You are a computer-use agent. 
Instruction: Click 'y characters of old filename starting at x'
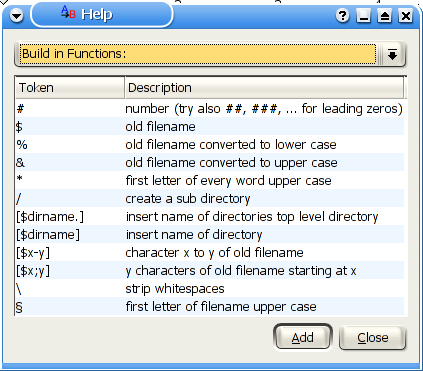point(241,271)
